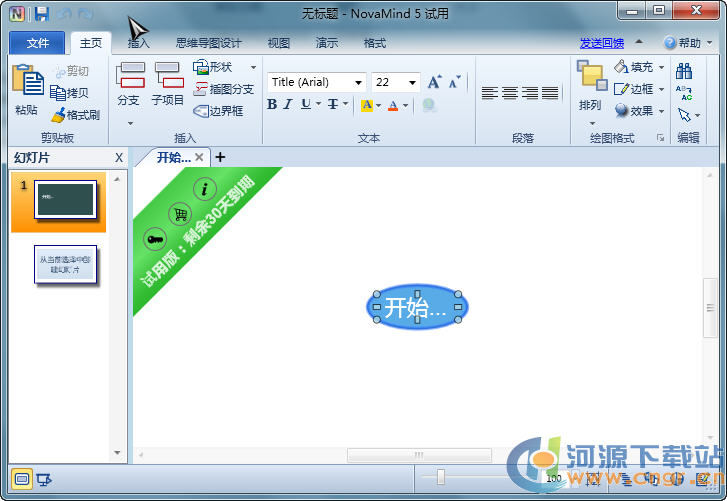727x501 pixels.
Task: Click the greyed text effects globe icon
Action: [x=429, y=105]
